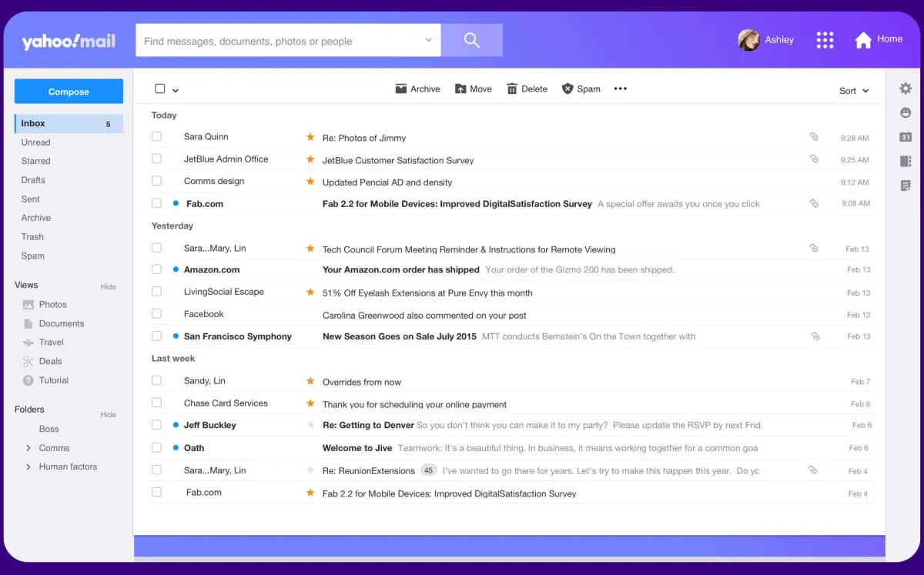Open the Starred folder

coord(36,161)
